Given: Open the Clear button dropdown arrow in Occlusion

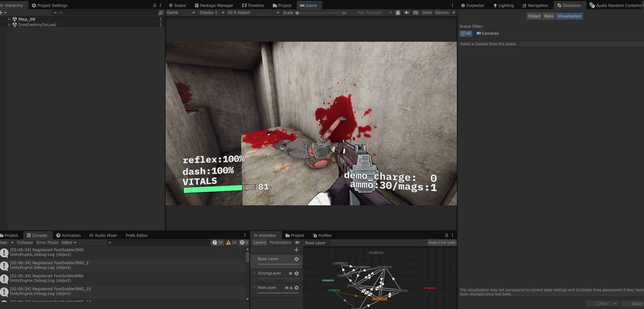Looking at the screenshot, I should (615, 304).
